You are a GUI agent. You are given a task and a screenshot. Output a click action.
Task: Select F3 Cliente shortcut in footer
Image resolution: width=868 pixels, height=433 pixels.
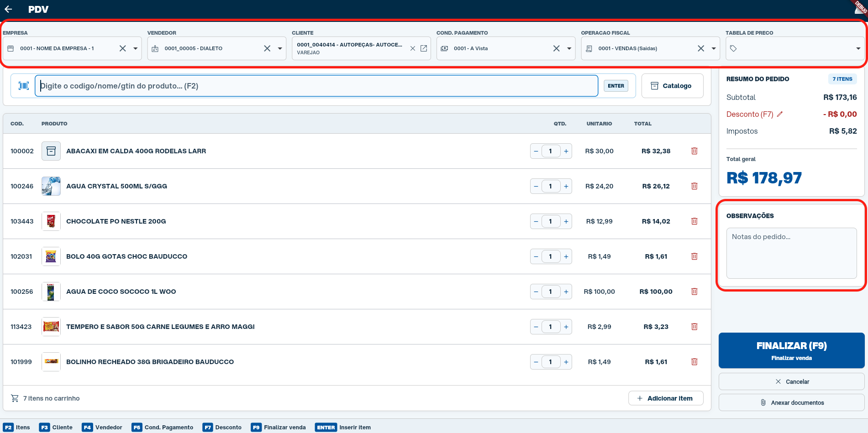pos(56,428)
